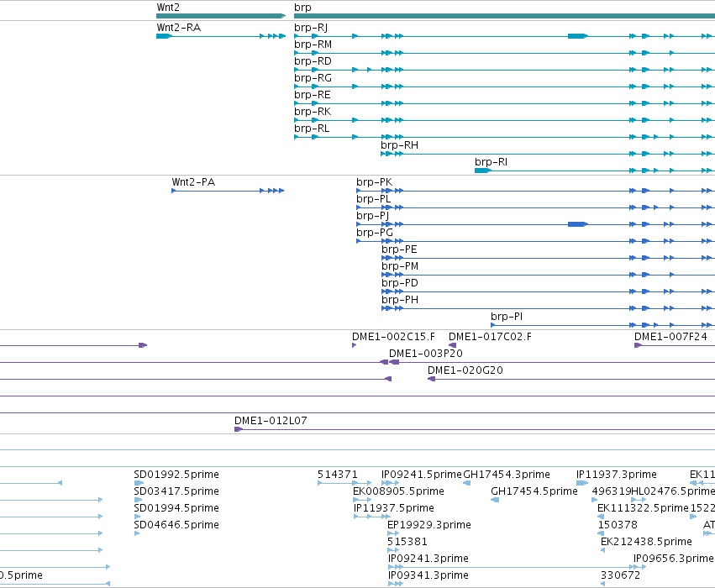Click EST label IP09241.3prime

(x=428, y=559)
